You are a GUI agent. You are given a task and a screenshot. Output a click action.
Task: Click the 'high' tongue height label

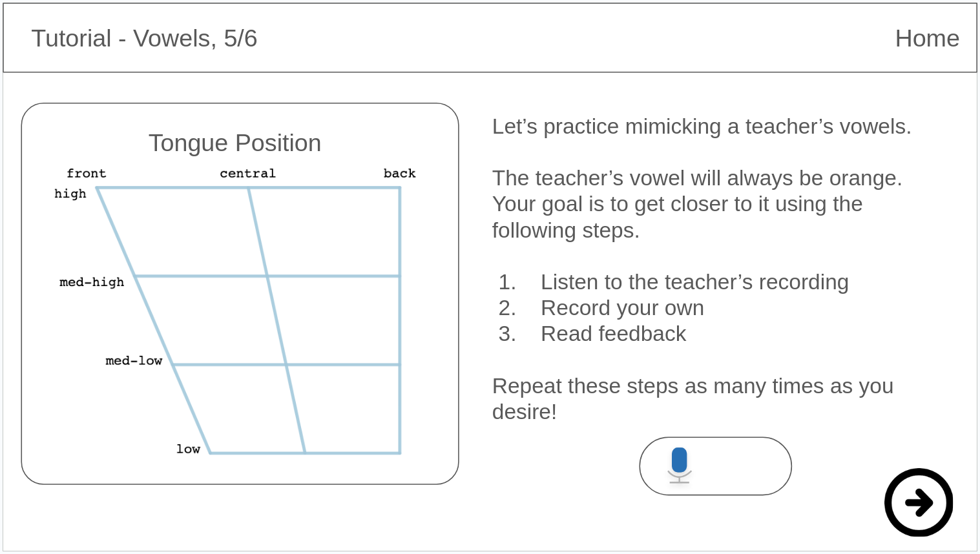click(x=70, y=194)
